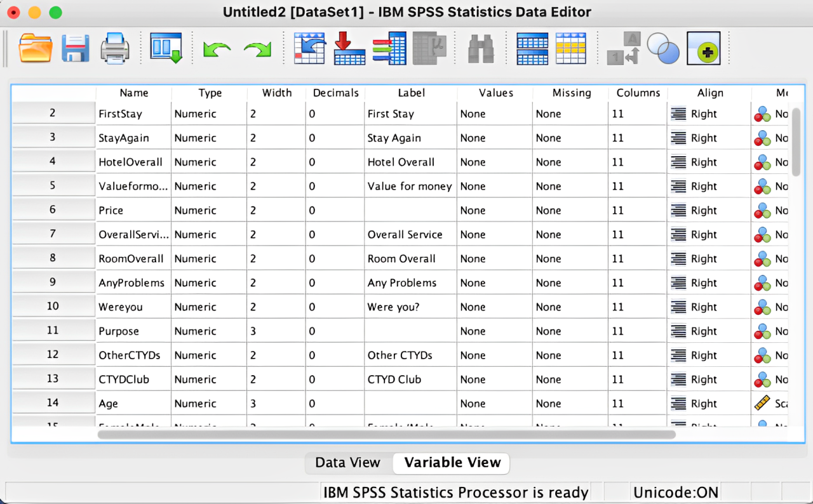This screenshot has width=813, height=504.
Task: Click Width cell 3 in Purpose row
Action: (x=276, y=331)
